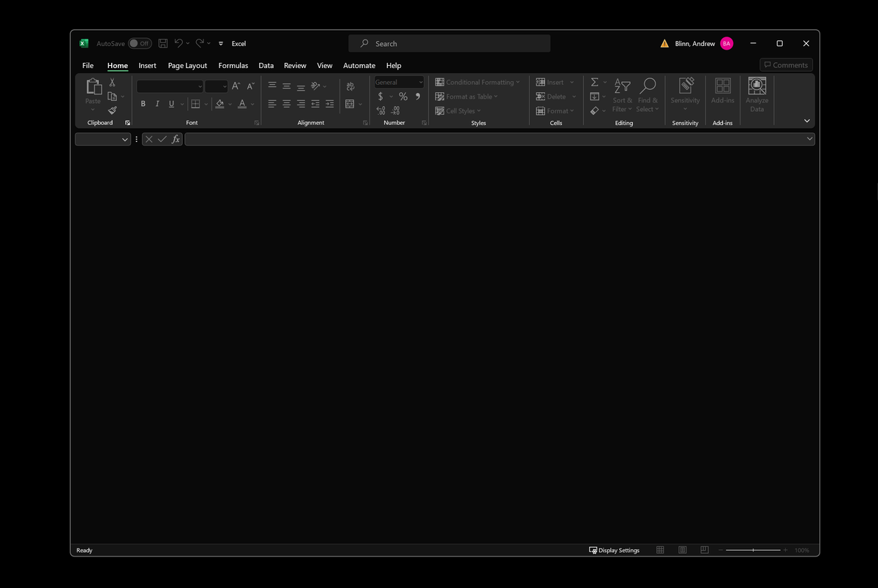Open Customize Quick Access Toolbar dropdown

tap(221, 44)
